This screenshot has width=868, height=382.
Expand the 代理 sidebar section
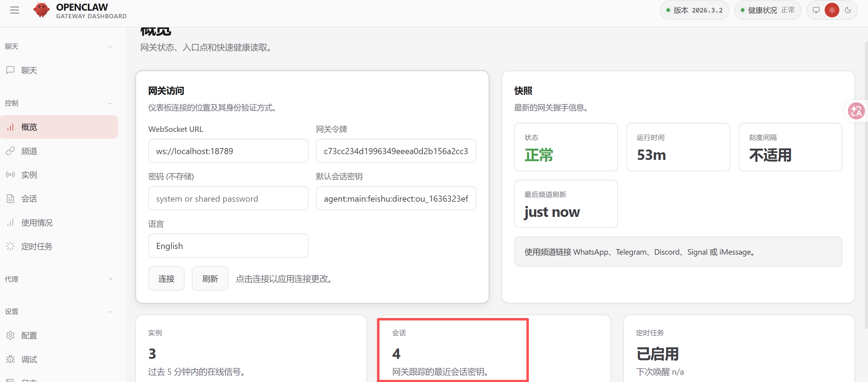tap(110, 279)
